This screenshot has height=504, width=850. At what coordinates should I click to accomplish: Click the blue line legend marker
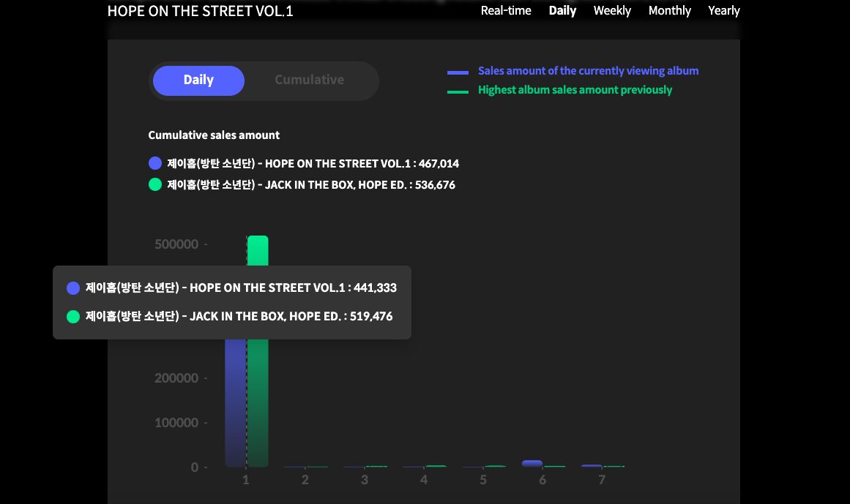click(x=458, y=72)
